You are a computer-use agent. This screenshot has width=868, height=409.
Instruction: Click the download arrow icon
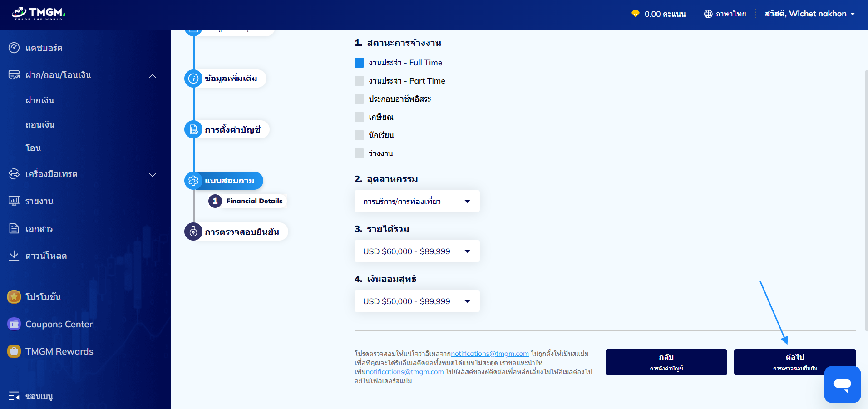point(14,256)
